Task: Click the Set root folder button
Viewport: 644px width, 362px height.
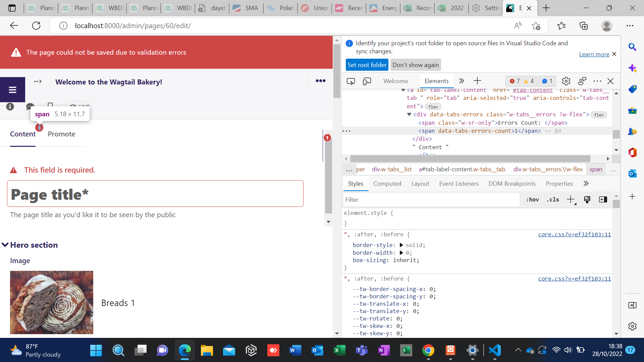Action: (367, 65)
